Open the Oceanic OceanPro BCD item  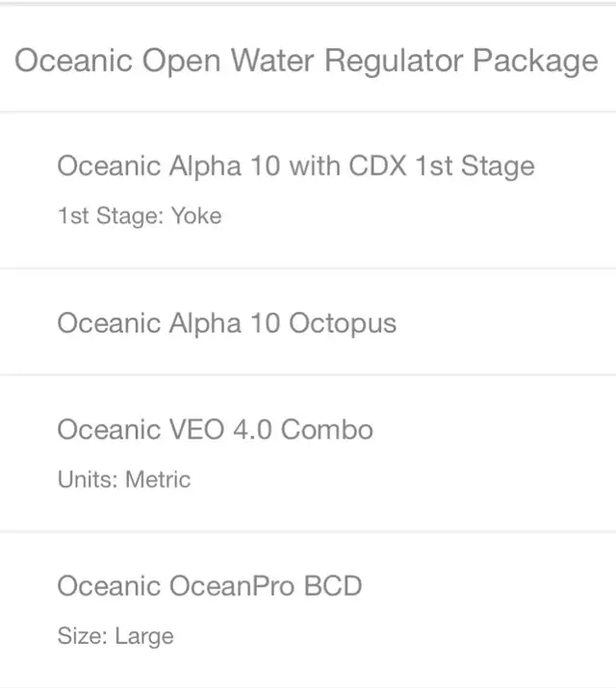210,586
